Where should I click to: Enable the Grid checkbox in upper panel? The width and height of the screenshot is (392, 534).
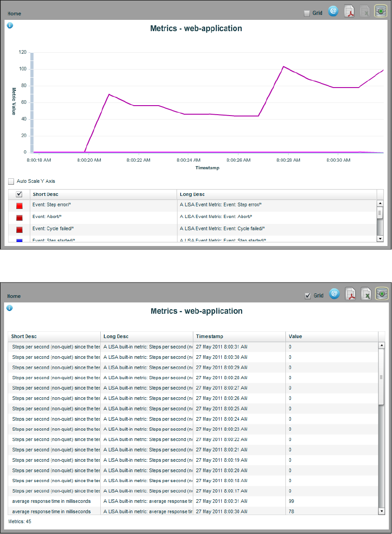click(307, 13)
